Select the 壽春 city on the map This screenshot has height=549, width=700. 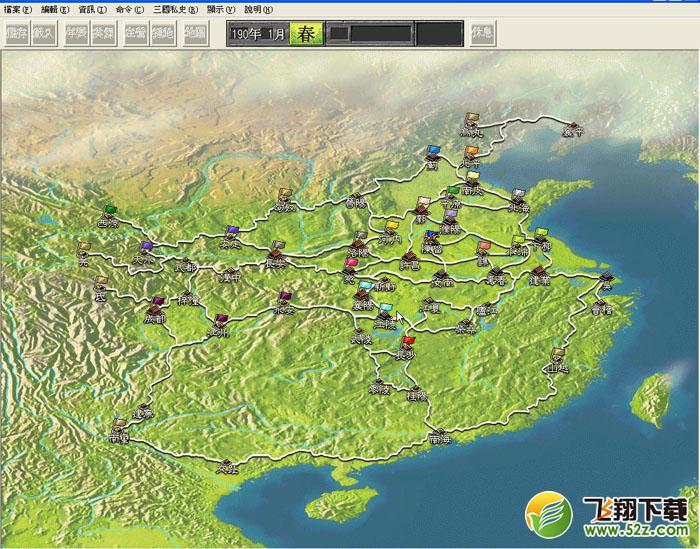(x=496, y=276)
